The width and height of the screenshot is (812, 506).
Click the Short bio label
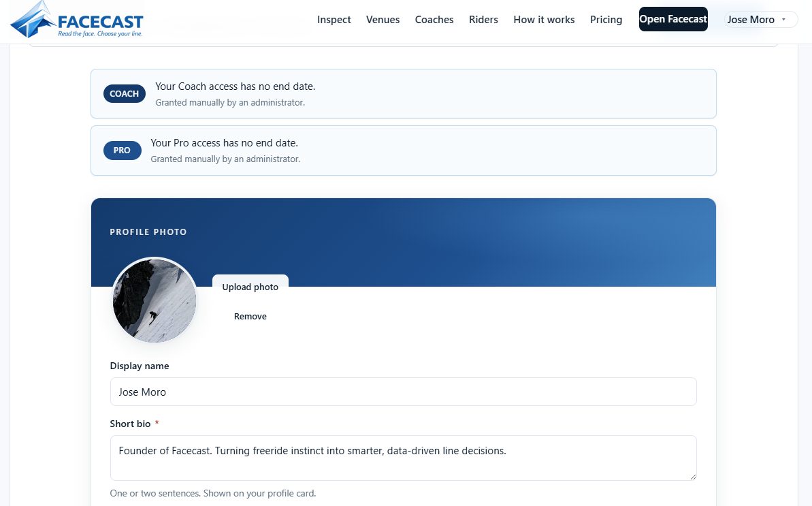(130, 424)
